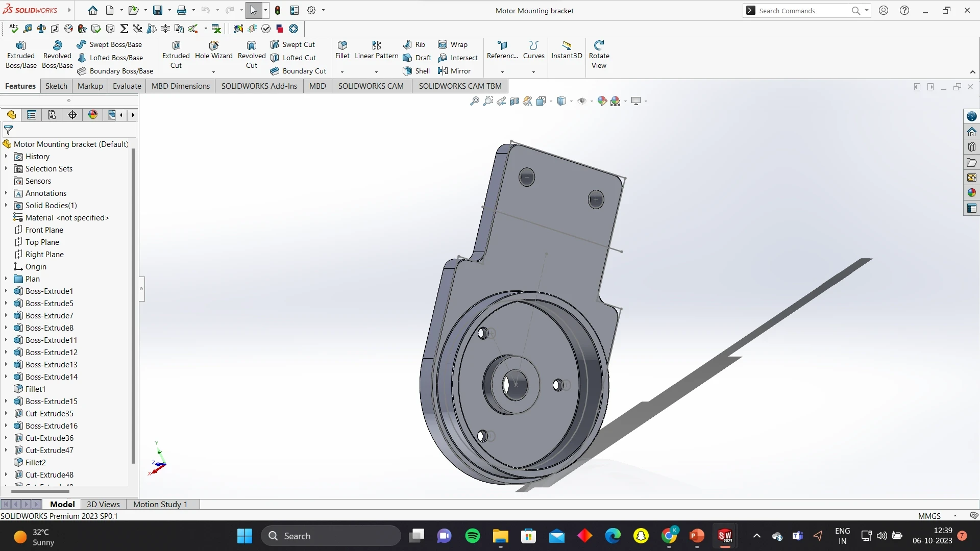This screenshot has width=980, height=551.
Task: Open the Linear Pattern dropdown arrow
Action: pyautogui.click(x=376, y=71)
